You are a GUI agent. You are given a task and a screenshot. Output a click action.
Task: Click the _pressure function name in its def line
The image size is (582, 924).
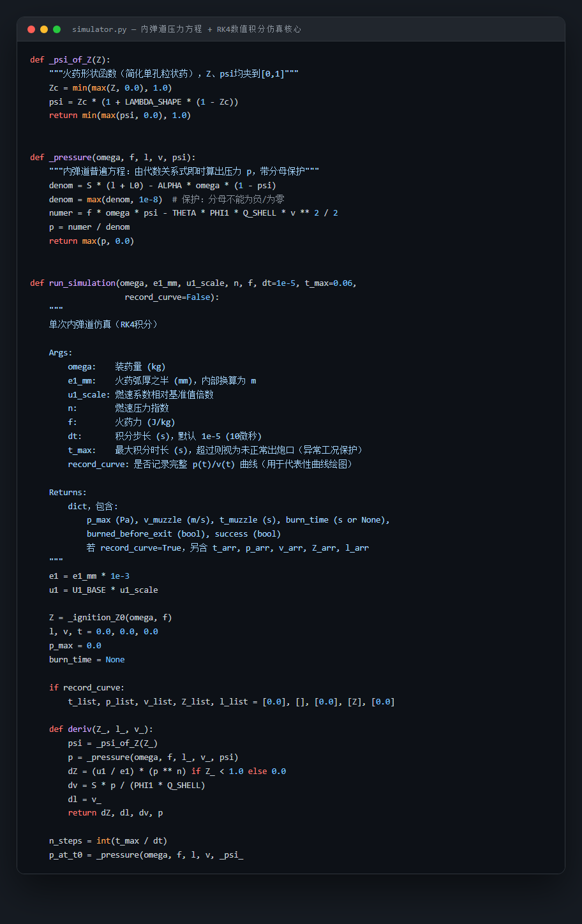coord(70,157)
